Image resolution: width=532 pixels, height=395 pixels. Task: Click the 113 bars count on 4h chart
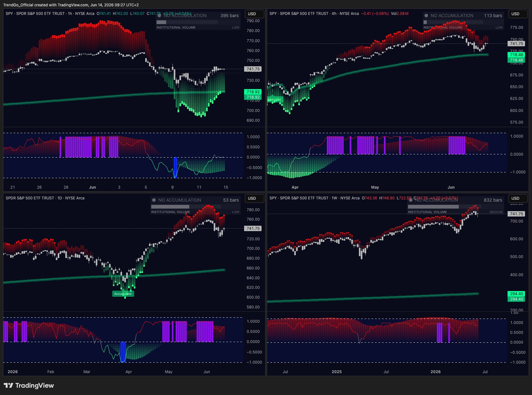tap(493, 16)
